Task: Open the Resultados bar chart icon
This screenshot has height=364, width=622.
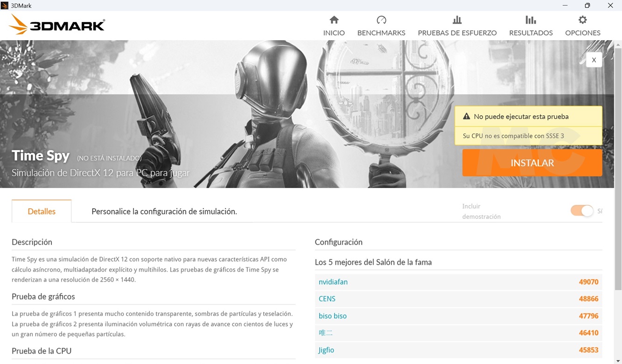Action: click(x=531, y=20)
